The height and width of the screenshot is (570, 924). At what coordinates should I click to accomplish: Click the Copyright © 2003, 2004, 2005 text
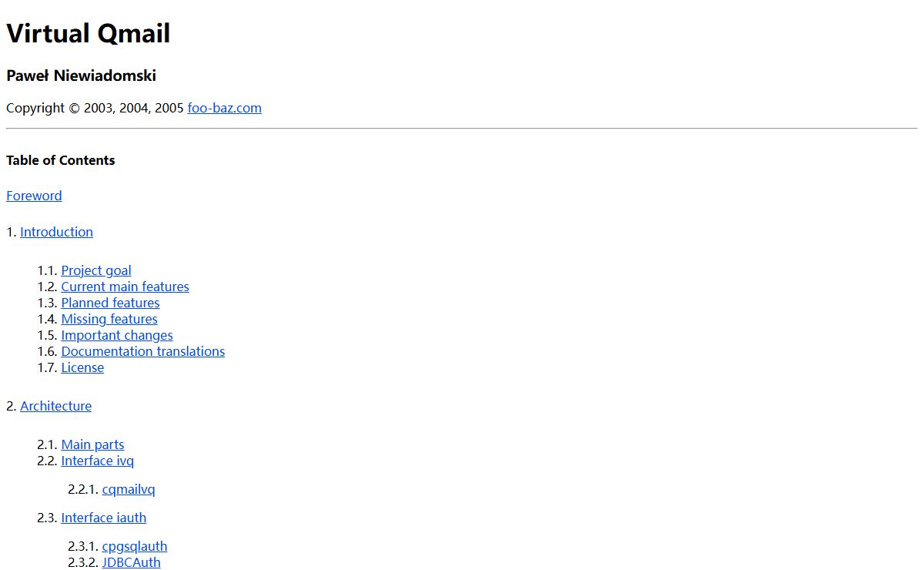[95, 108]
